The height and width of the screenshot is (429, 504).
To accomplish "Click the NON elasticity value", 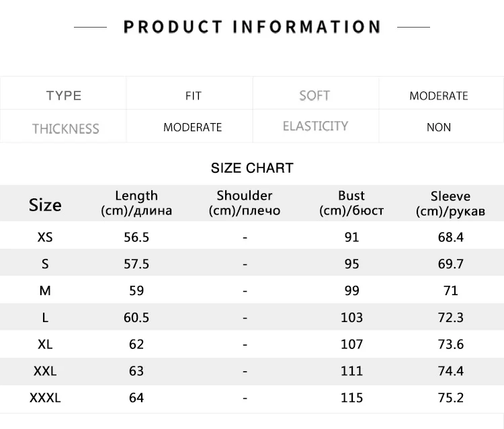I will [439, 127].
